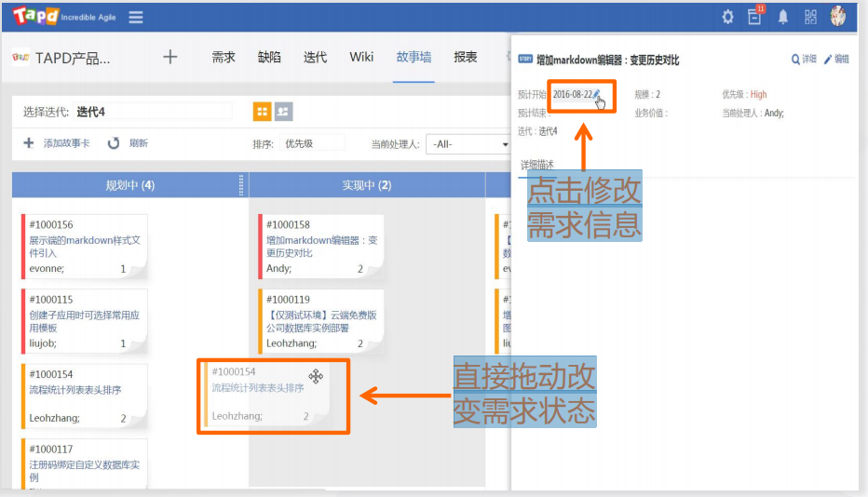Screen dimensions: 868x497
Task: Select 详细描述 tab in detail panel
Action: (x=537, y=165)
